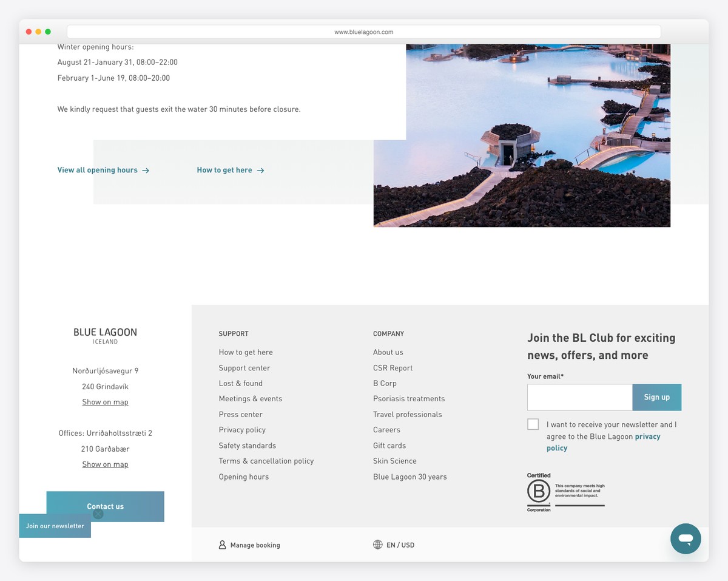
Task: Open the Lost & found page
Action: click(240, 383)
